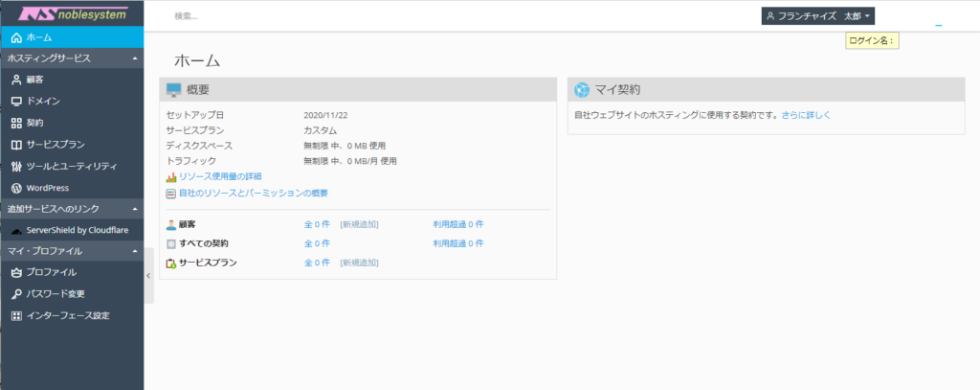Click the サービスプラン book icon
This screenshot has width=980, height=390.
15,145
